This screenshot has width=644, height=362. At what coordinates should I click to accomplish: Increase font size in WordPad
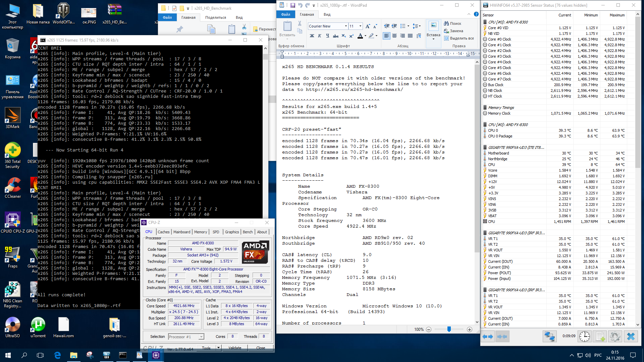tap(368, 26)
